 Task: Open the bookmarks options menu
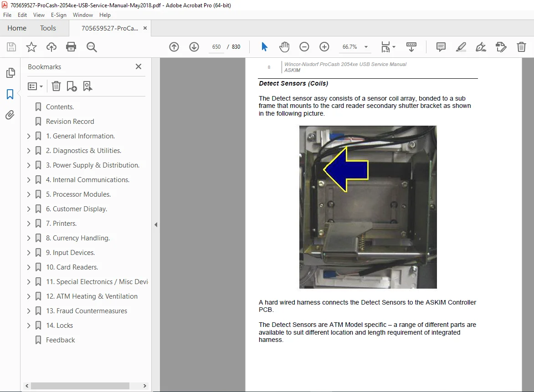(x=35, y=87)
